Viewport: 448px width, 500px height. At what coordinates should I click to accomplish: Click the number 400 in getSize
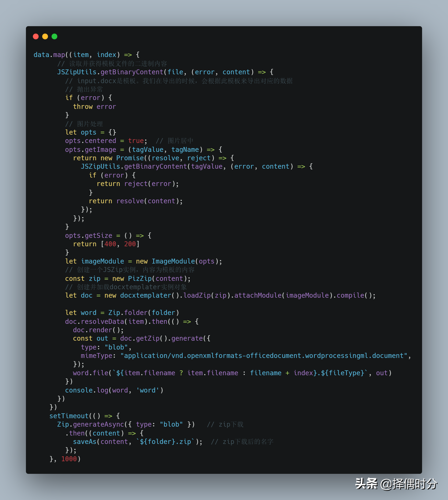pyautogui.click(x=110, y=244)
